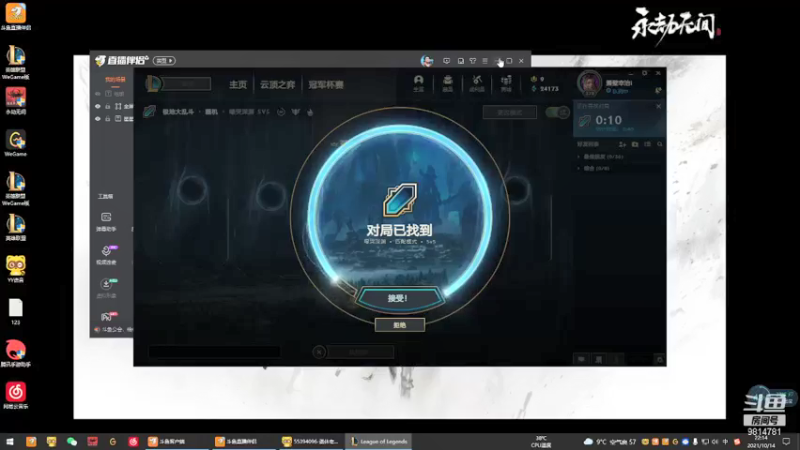Viewport: 800px width, 450px height.
Task: Open WeChat from the taskbar
Action: point(71,441)
